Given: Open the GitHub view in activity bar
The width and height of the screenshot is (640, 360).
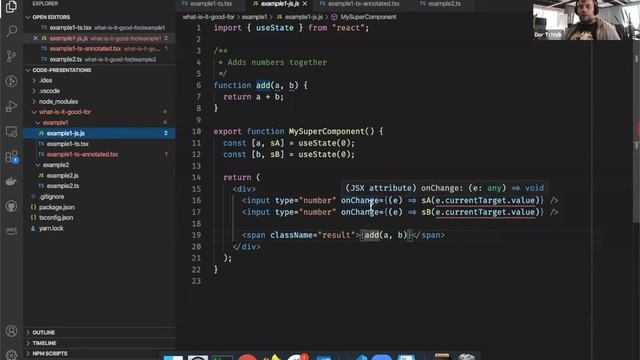Looking at the screenshot, I should (11, 206).
